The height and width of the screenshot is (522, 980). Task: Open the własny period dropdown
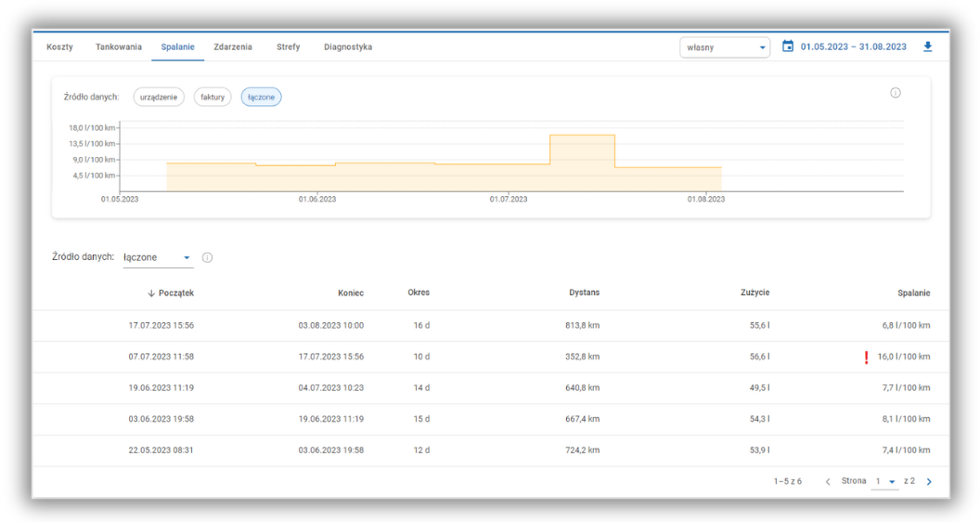725,47
